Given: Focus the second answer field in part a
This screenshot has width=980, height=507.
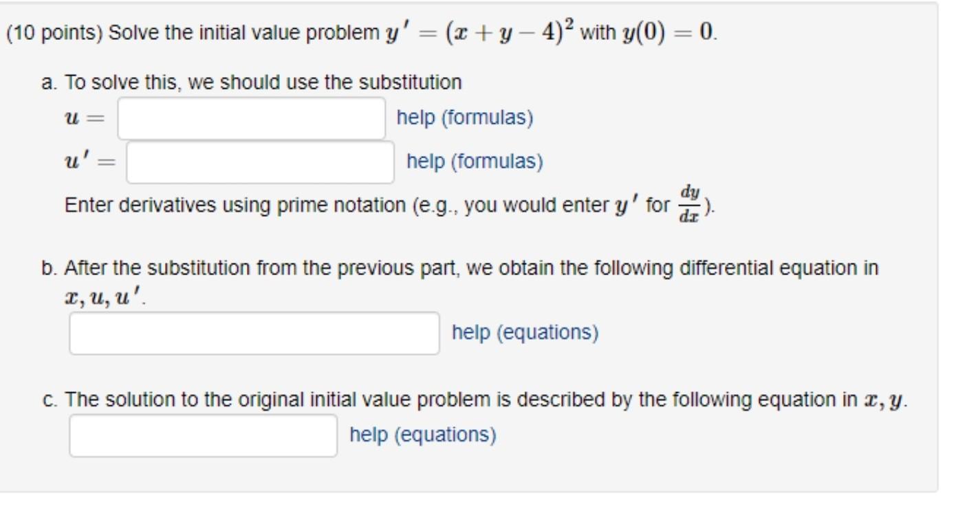Looking at the screenshot, I should point(258,162).
